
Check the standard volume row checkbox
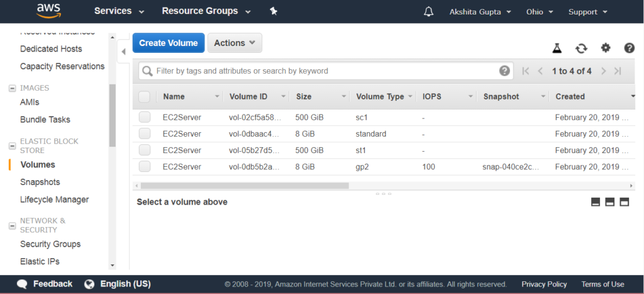[x=144, y=133]
